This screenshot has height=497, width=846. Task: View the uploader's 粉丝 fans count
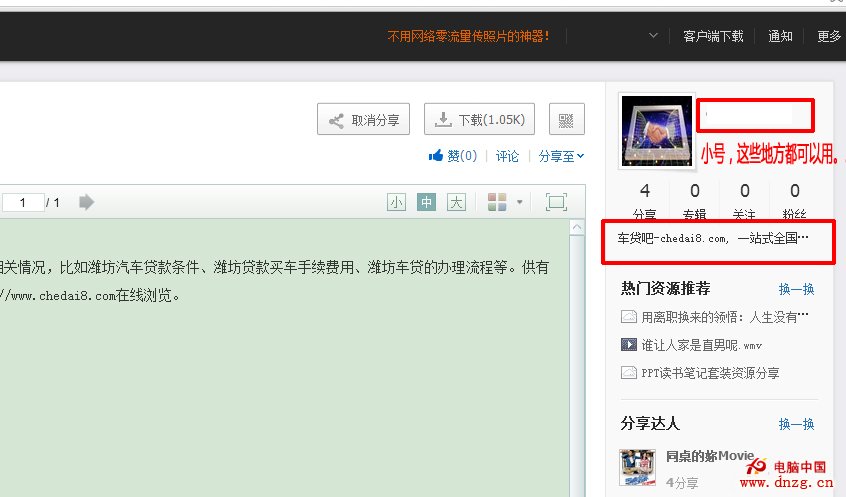[795, 201]
